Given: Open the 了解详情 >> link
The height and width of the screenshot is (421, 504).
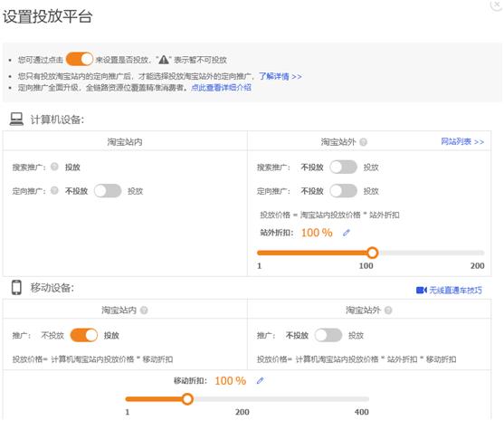Looking at the screenshot, I should pyautogui.click(x=281, y=76).
